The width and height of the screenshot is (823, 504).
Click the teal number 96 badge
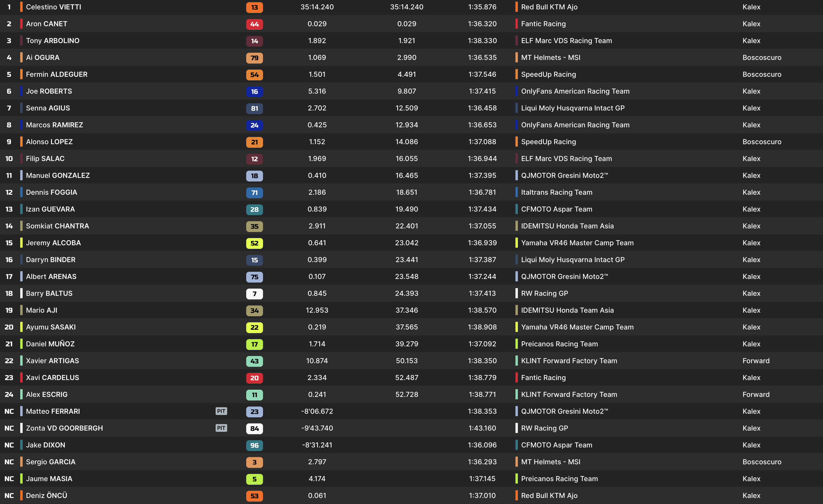point(254,445)
